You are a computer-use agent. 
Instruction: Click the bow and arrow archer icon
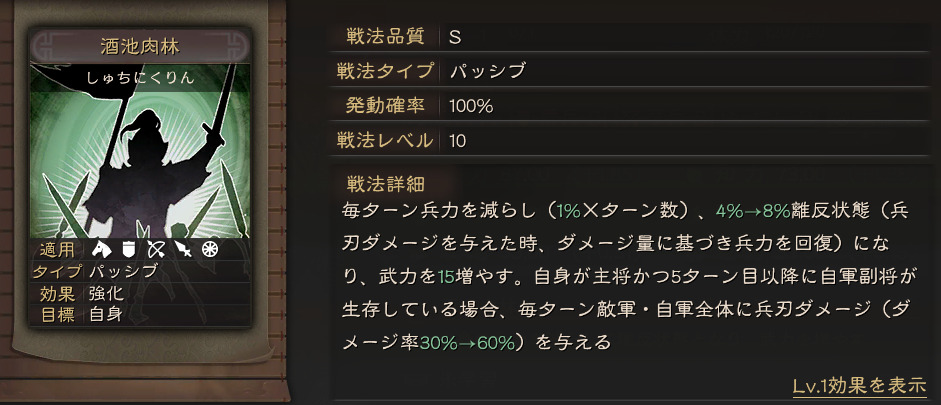156,250
